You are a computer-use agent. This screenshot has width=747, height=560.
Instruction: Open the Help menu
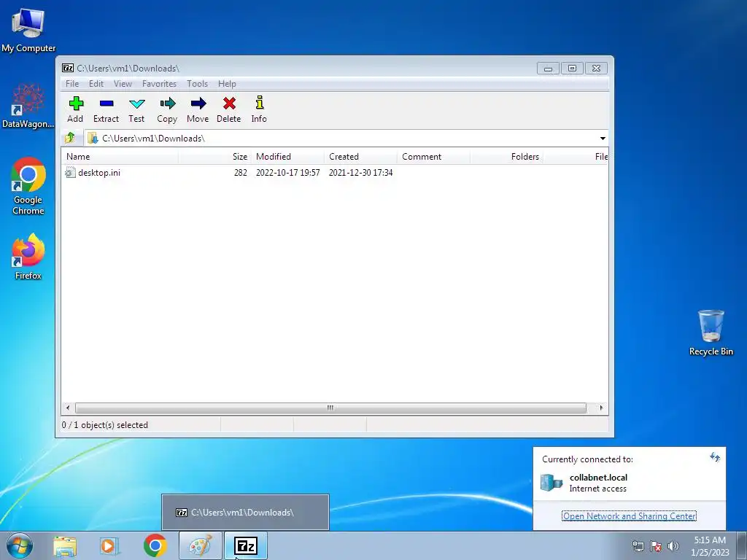pos(228,83)
